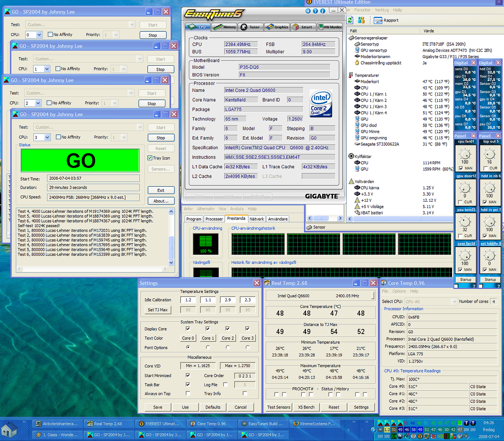
Task: Click the Core Order input field
Action: (245, 376)
